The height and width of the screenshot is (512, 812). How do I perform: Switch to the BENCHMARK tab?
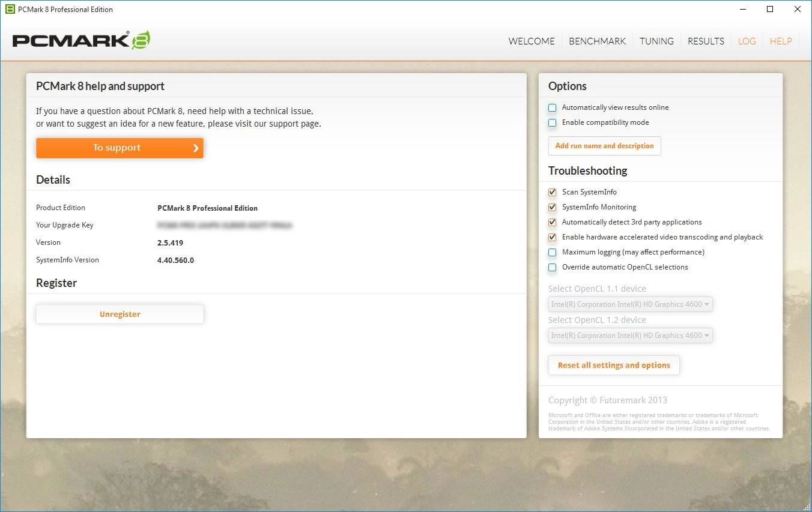tap(597, 41)
